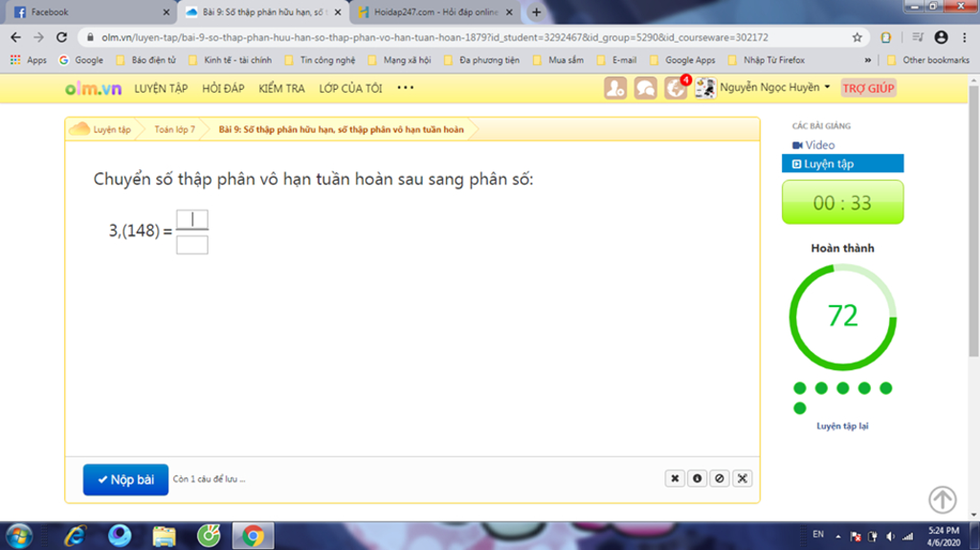Open the E-mail bookmark folder
This screenshot has height=550, width=980.
point(617,60)
